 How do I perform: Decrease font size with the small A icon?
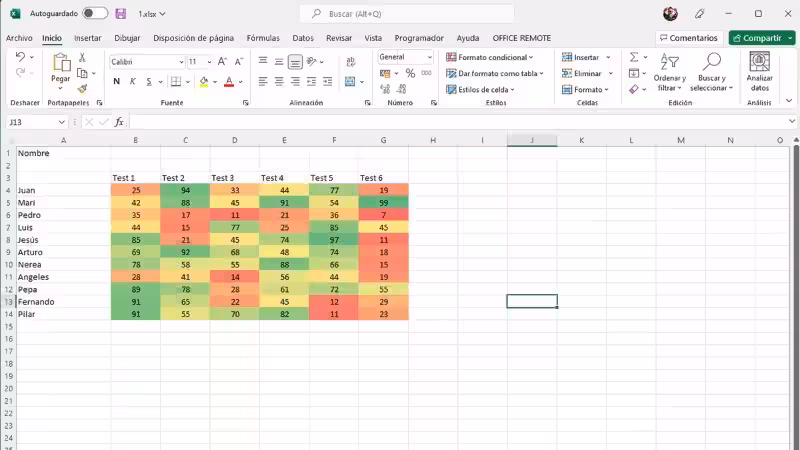[x=238, y=62]
